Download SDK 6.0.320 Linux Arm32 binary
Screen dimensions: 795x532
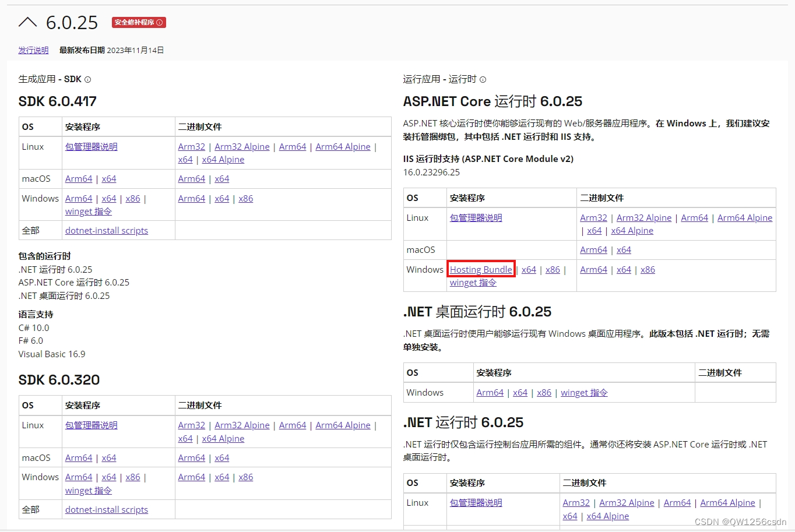192,425
